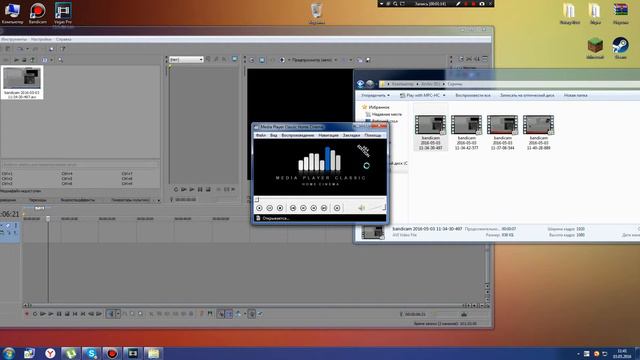
Task: Open the Воспроизведение menu in MPC
Action: [x=298, y=135]
